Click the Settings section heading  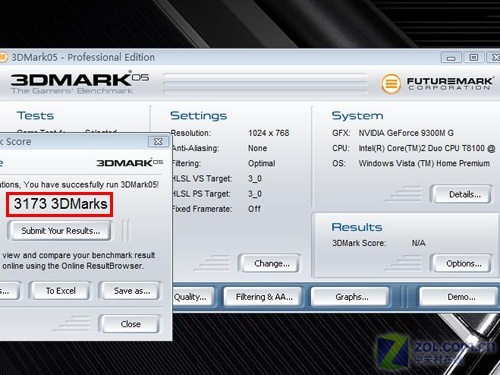point(199,116)
